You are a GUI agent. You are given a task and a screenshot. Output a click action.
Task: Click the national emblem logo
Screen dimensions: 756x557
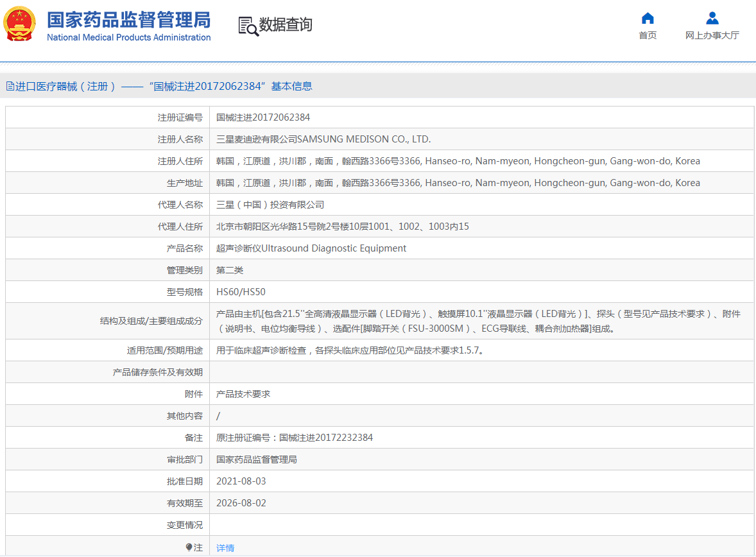pyautogui.click(x=20, y=24)
